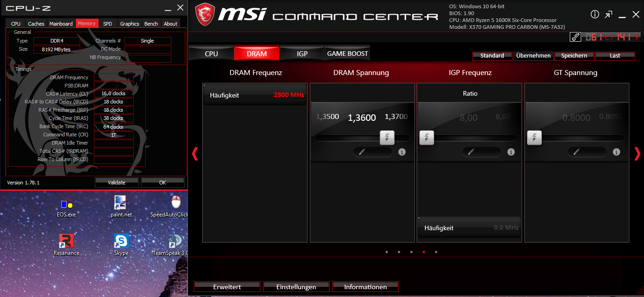Image resolution: width=644 pixels, height=297 pixels.
Task: Click the detach window arrow icon
Action: click(x=608, y=14)
